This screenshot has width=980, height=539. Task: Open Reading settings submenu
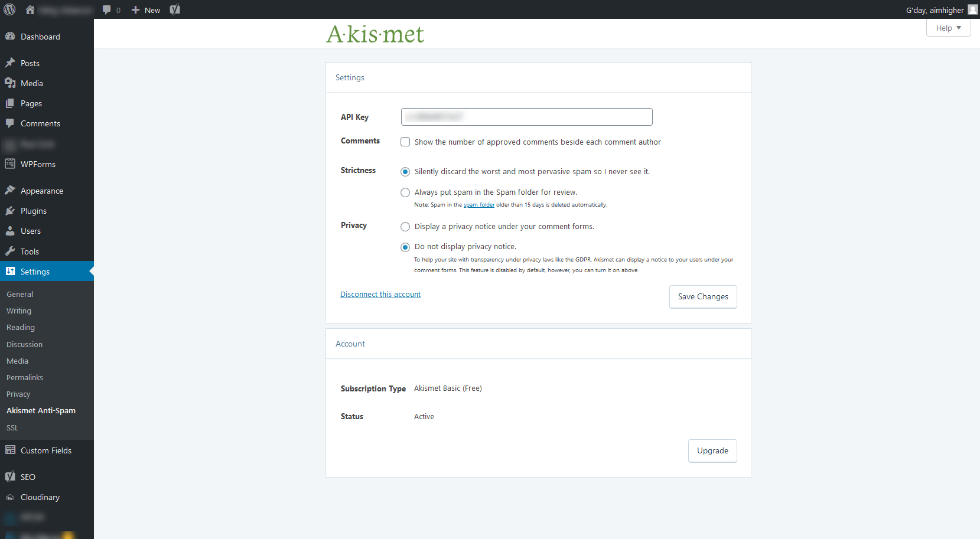pyautogui.click(x=21, y=327)
